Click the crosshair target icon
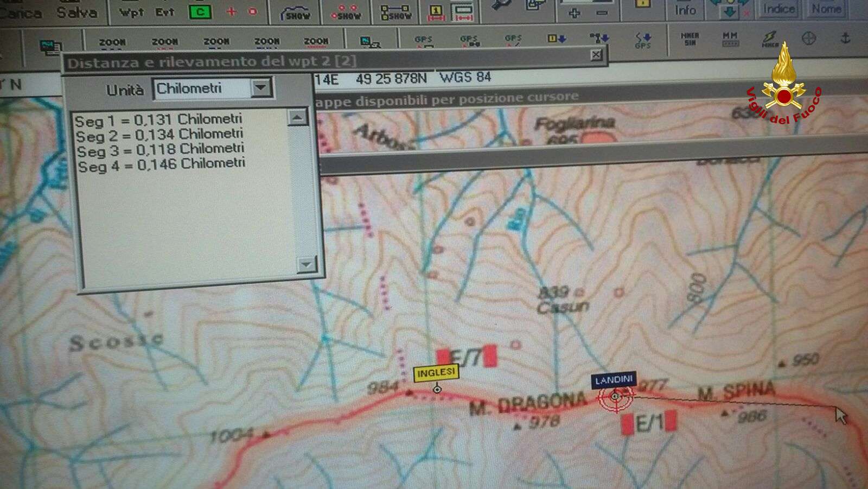The height and width of the screenshot is (489, 868). click(x=809, y=39)
